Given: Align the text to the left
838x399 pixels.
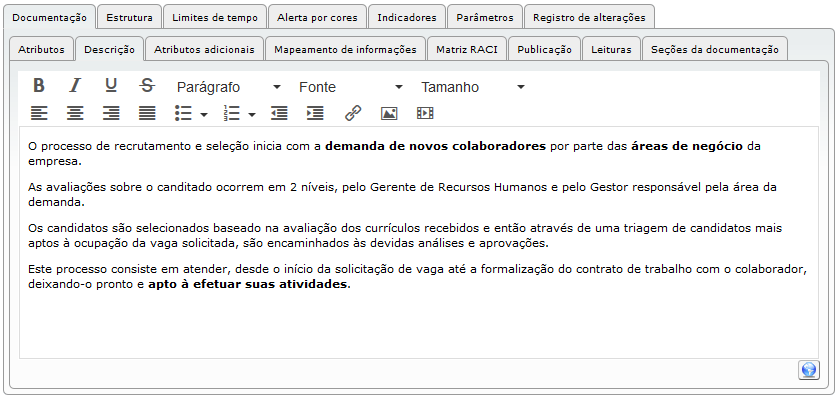Looking at the screenshot, I should click(38, 113).
